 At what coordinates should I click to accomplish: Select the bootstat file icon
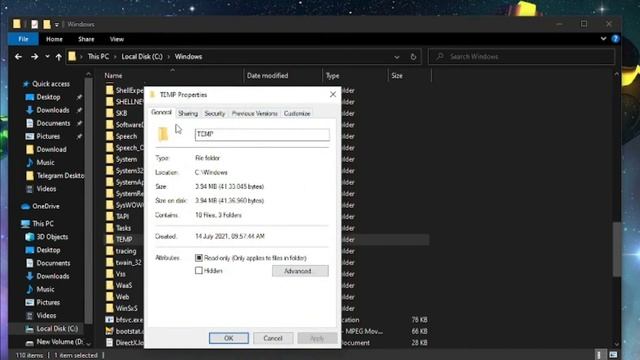pyautogui.click(x=109, y=331)
